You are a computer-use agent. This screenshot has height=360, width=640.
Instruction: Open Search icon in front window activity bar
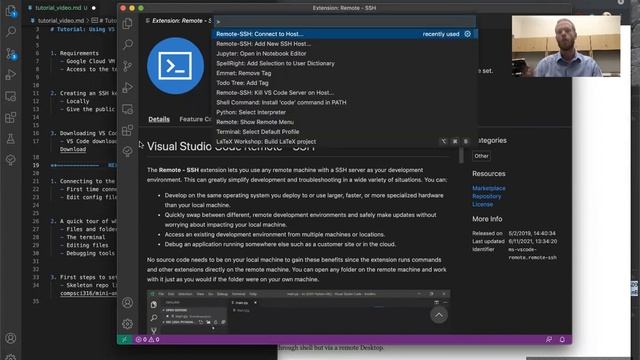127,44
